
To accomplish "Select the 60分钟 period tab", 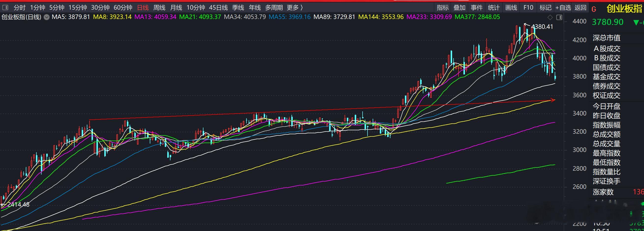I will (x=123, y=8).
